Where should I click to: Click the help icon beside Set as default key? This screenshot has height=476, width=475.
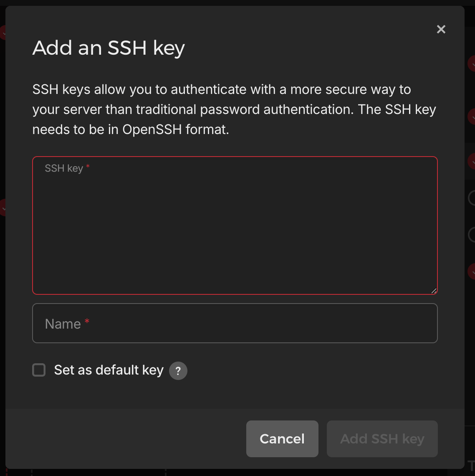(178, 370)
